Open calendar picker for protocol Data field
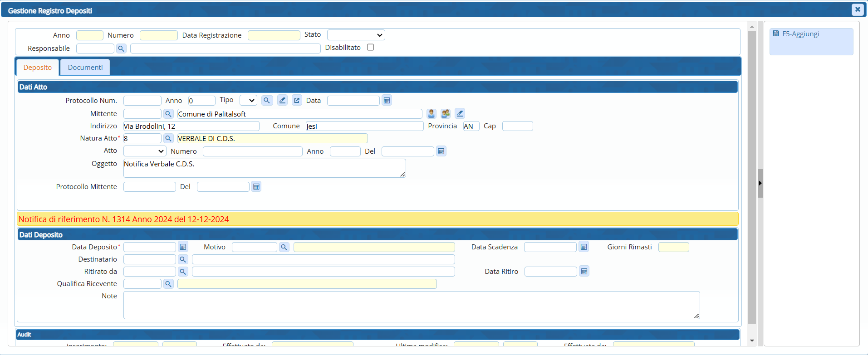Image resolution: width=868 pixels, height=355 pixels. pos(387,101)
